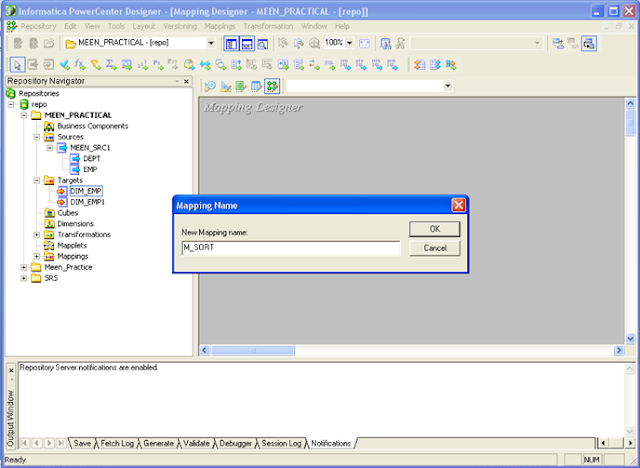This screenshot has height=468, width=640.
Task: Click Cancel in Mapping Name dialog
Action: pyautogui.click(x=435, y=248)
